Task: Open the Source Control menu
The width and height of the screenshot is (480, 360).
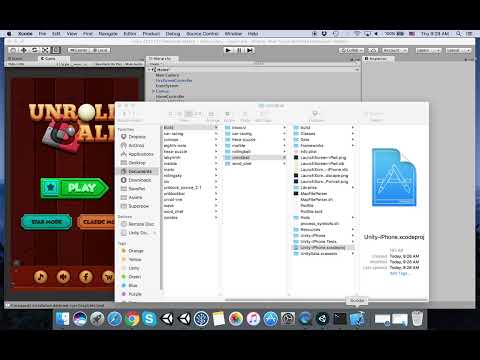Action: 203,34
